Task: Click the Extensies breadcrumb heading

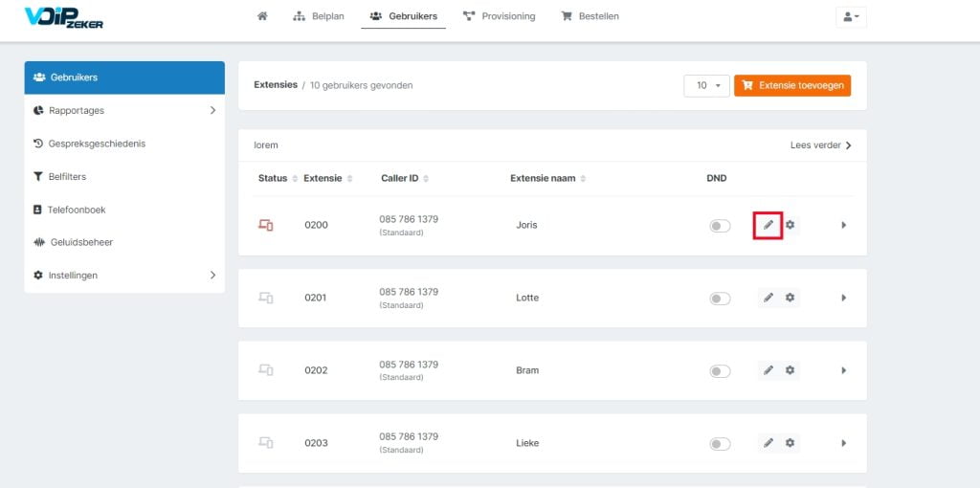Action: (276, 85)
